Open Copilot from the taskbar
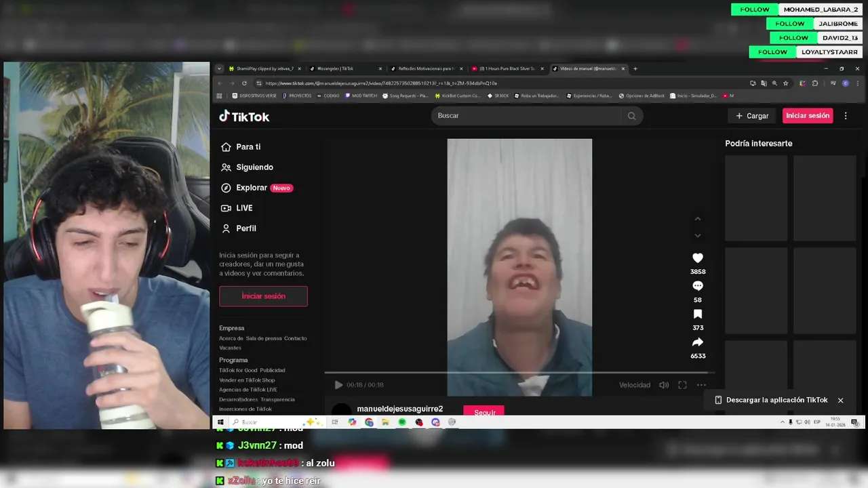Image resolution: width=868 pixels, height=488 pixels. (352, 422)
